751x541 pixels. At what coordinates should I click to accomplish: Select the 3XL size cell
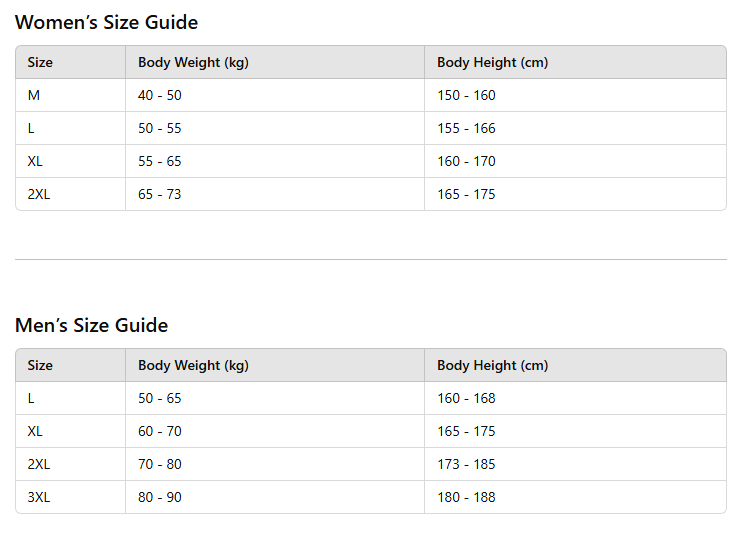[39, 497]
